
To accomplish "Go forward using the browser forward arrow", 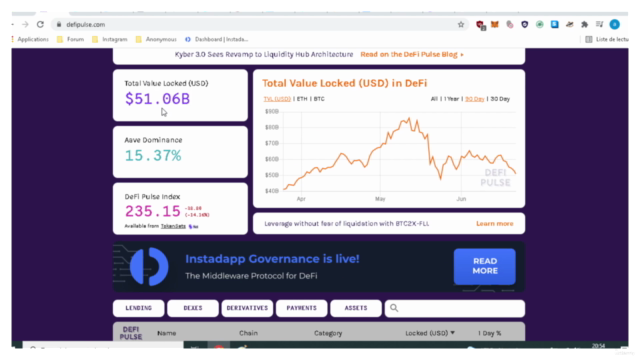I will point(25,24).
